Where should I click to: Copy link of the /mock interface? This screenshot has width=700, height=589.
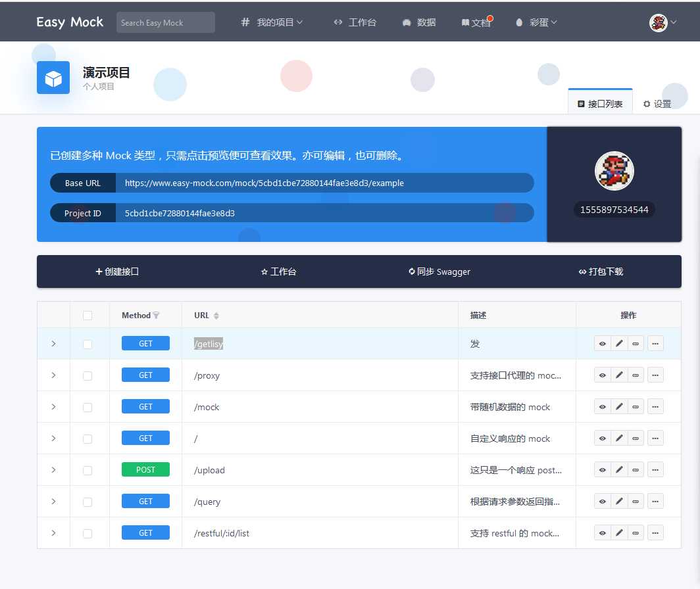(636, 407)
